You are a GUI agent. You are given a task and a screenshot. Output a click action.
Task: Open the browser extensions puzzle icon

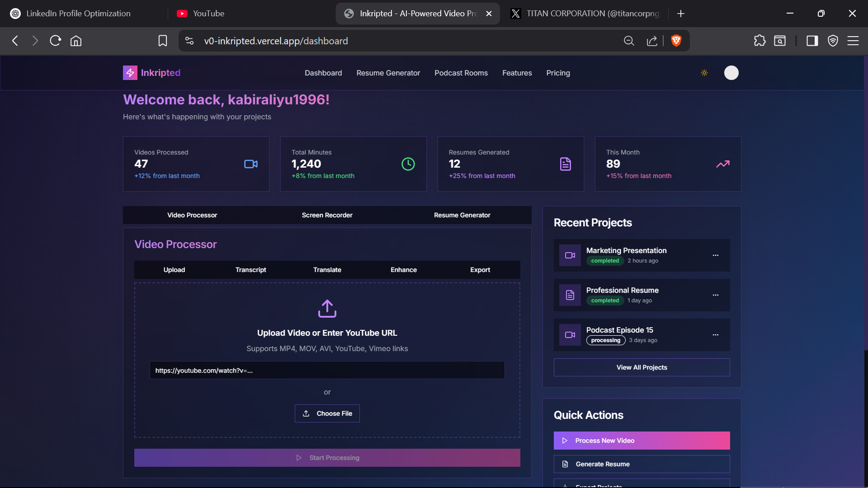point(760,41)
